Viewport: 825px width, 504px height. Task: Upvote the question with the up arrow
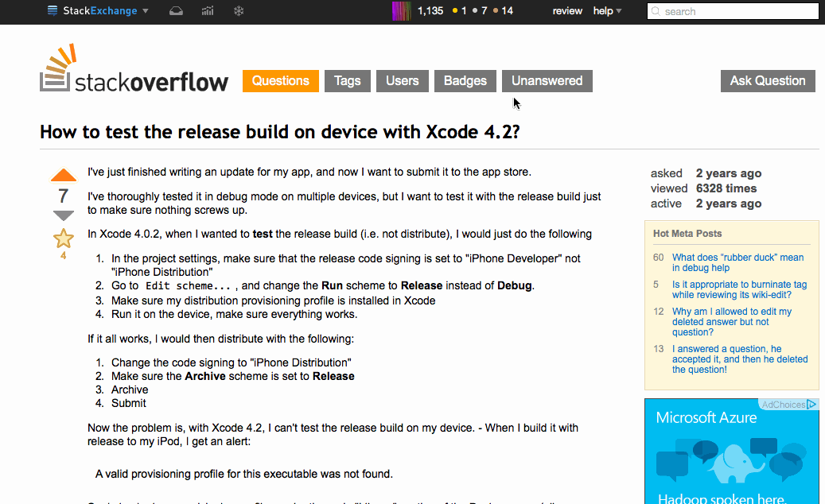click(x=63, y=176)
